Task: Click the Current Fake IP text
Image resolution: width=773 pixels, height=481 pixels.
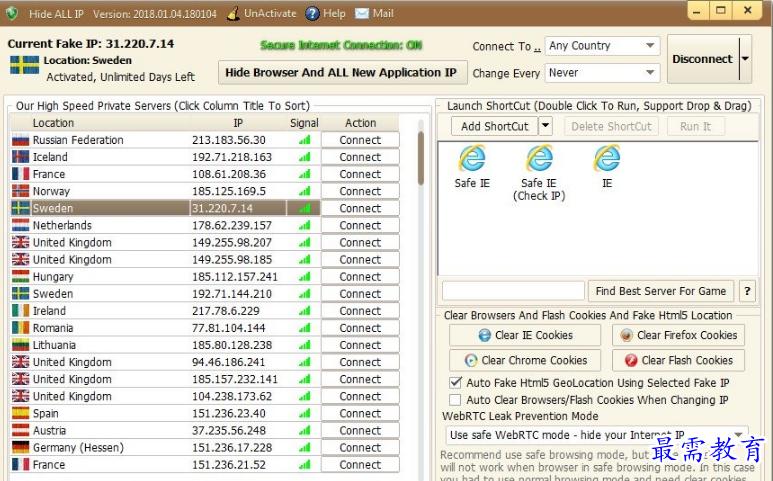Action: click(x=91, y=43)
